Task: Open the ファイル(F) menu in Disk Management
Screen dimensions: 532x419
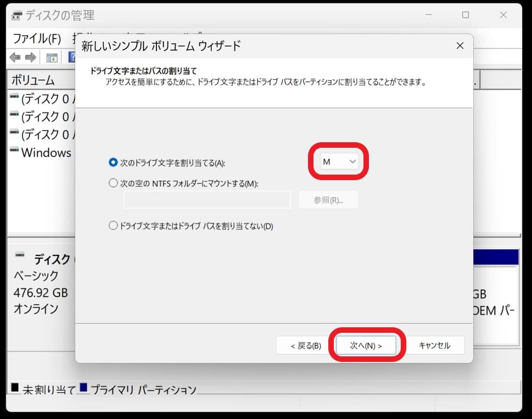Action: 37,38
